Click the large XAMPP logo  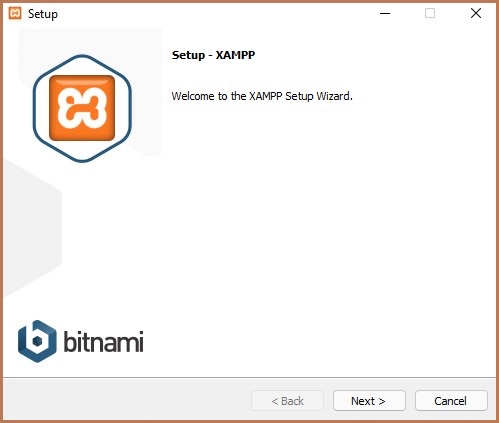pos(82,108)
